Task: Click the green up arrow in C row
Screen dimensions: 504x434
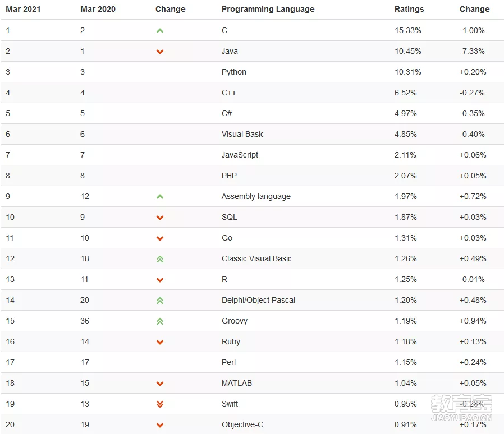Action: (160, 31)
